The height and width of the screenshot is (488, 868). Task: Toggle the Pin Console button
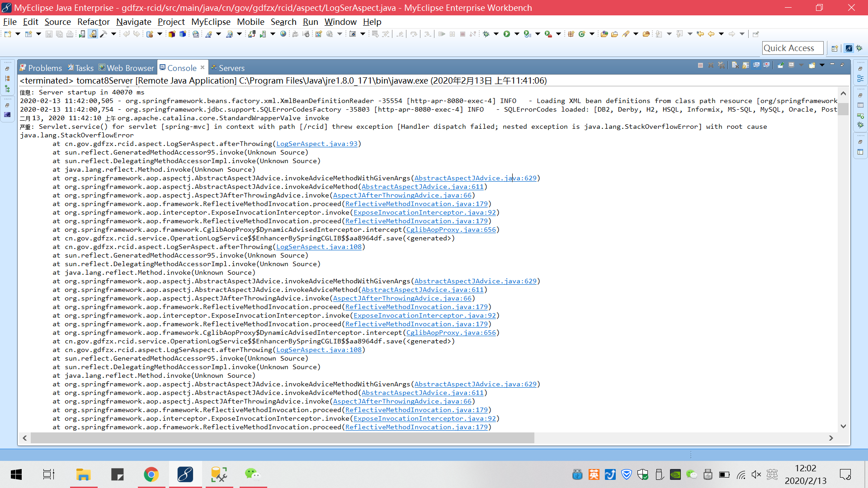pyautogui.click(x=781, y=66)
